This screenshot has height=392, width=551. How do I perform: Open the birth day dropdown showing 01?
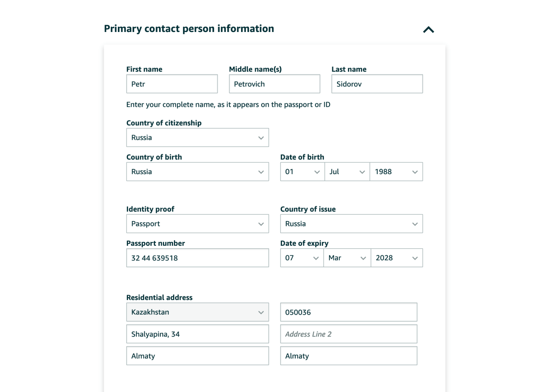click(x=302, y=172)
